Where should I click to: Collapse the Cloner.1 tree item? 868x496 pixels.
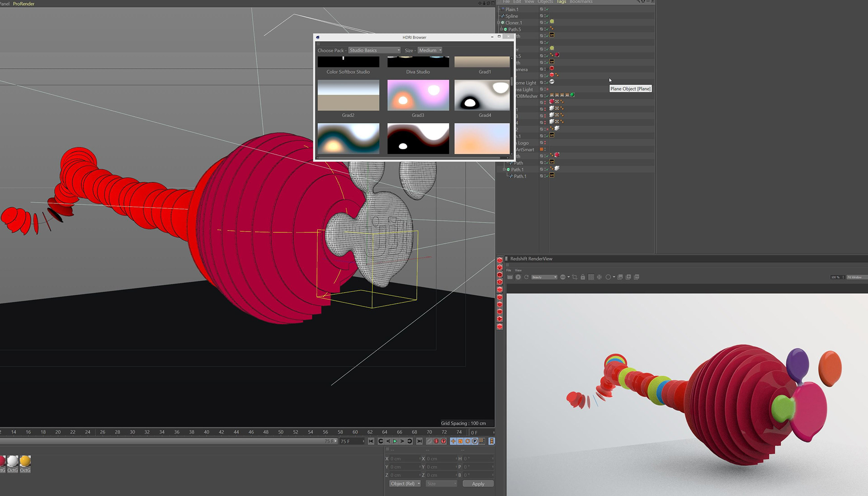pos(499,23)
